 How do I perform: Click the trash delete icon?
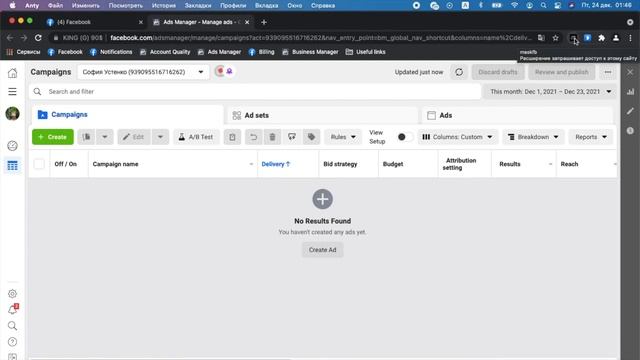273,137
